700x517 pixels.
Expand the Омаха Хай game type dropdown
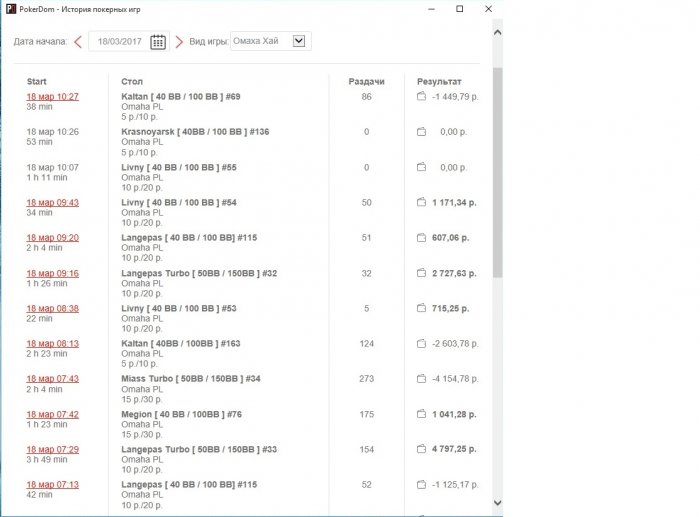tap(298, 42)
